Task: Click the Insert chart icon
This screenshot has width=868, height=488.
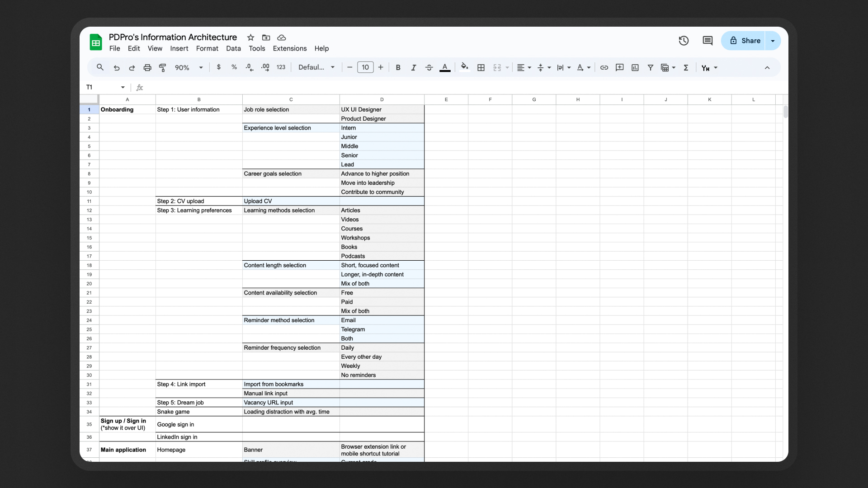Action: [635, 68]
